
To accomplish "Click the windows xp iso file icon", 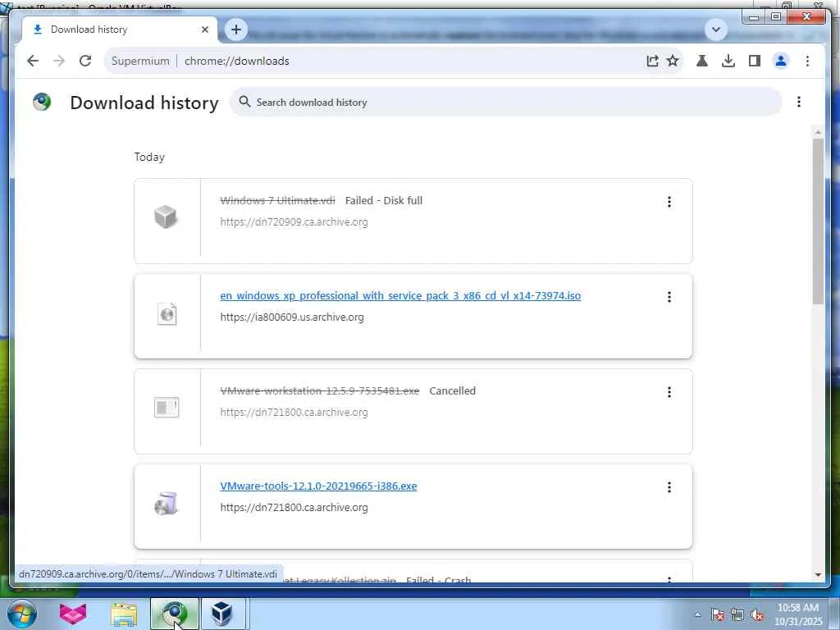I will tap(167, 314).
